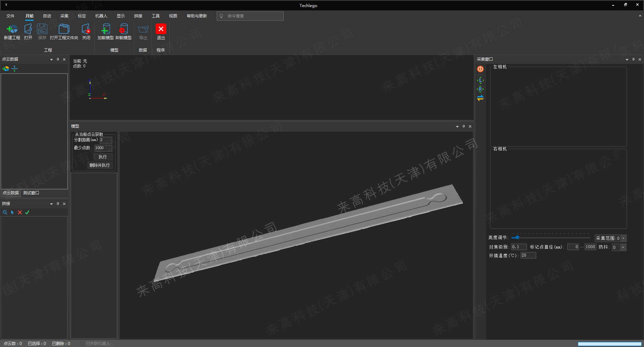Expand the 防抖 dropdown
This screenshot has height=347, width=644.
click(x=623, y=248)
